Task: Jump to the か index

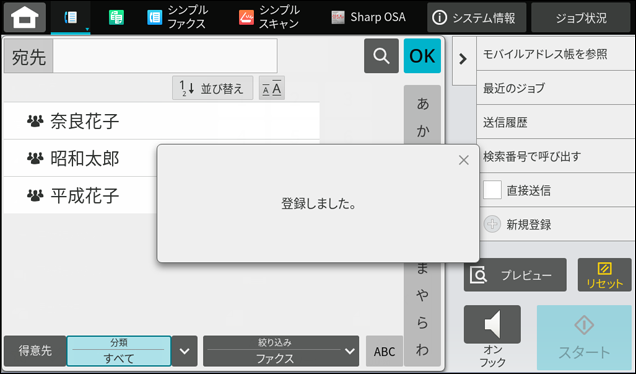Action: (x=422, y=131)
